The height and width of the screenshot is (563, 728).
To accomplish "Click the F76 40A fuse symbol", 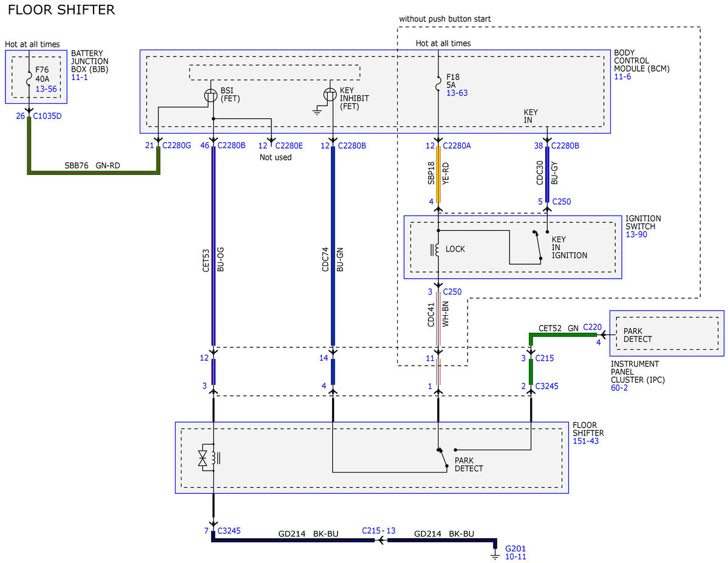I will [x=29, y=77].
